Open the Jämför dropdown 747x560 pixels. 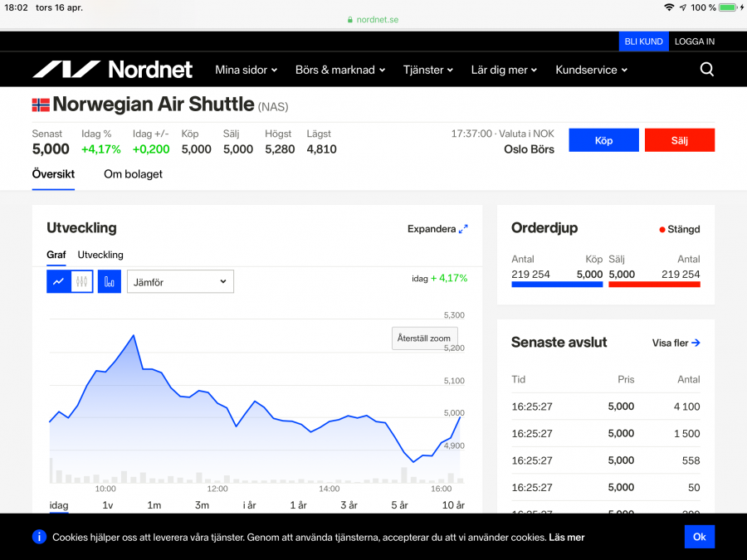pyautogui.click(x=180, y=282)
